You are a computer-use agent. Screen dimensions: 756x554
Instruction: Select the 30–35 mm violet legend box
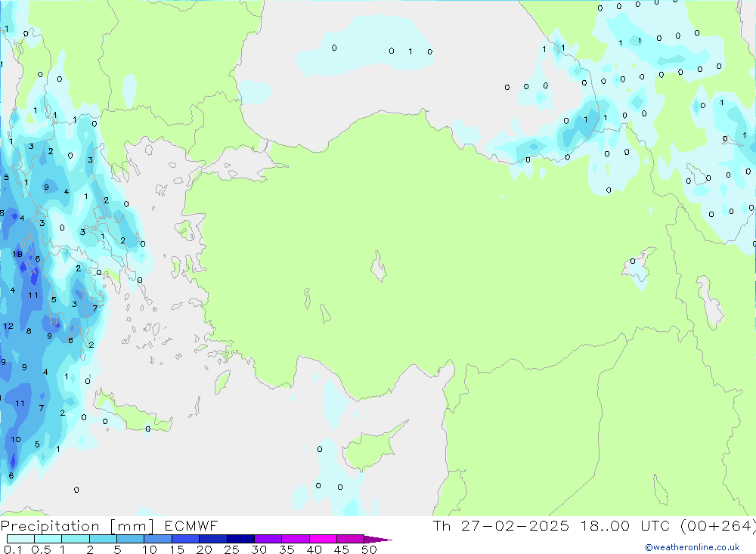pyautogui.click(x=268, y=539)
